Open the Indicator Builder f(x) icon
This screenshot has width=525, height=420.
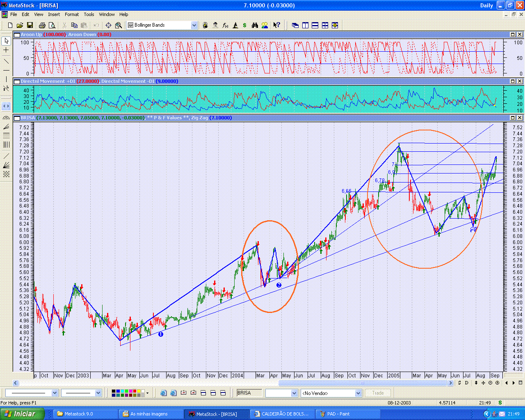pyautogui.click(x=225, y=25)
